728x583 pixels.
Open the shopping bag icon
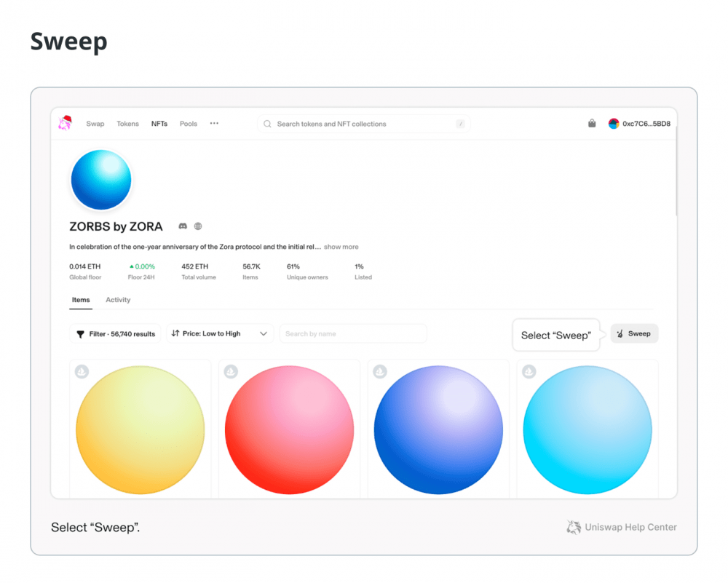(591, 124)
